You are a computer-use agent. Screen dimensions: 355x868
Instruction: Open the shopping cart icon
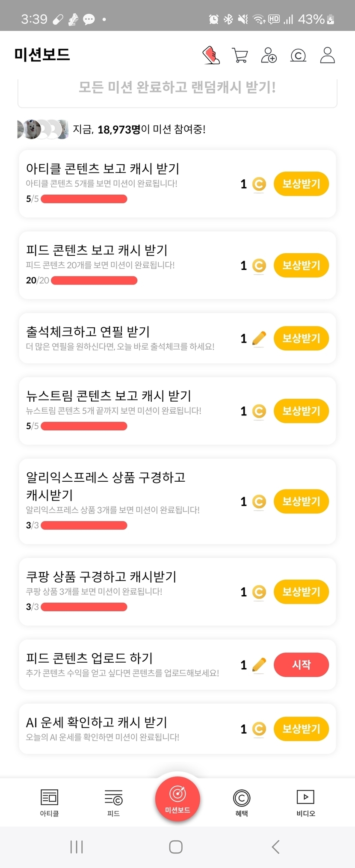(x=240, y=55)
